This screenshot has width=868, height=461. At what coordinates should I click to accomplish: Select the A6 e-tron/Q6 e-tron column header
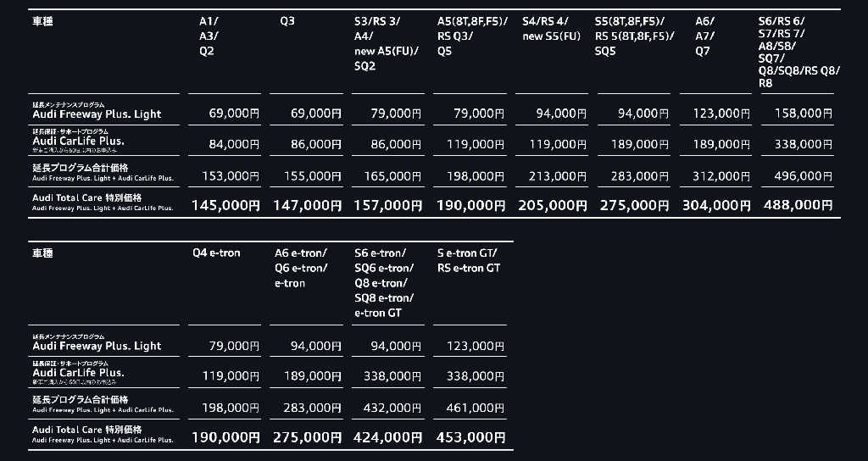(301, 268)
